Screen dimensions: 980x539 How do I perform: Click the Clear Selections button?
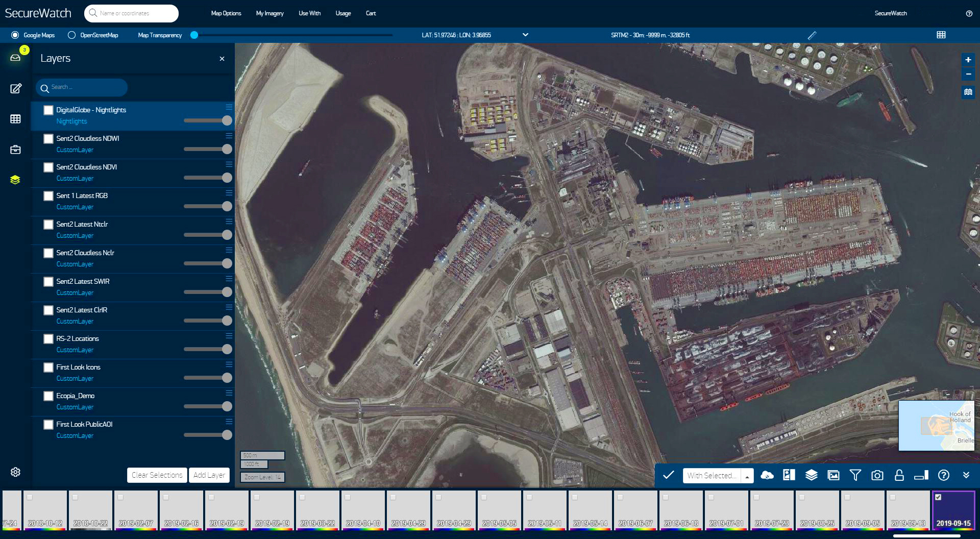[x=157, y=475]
